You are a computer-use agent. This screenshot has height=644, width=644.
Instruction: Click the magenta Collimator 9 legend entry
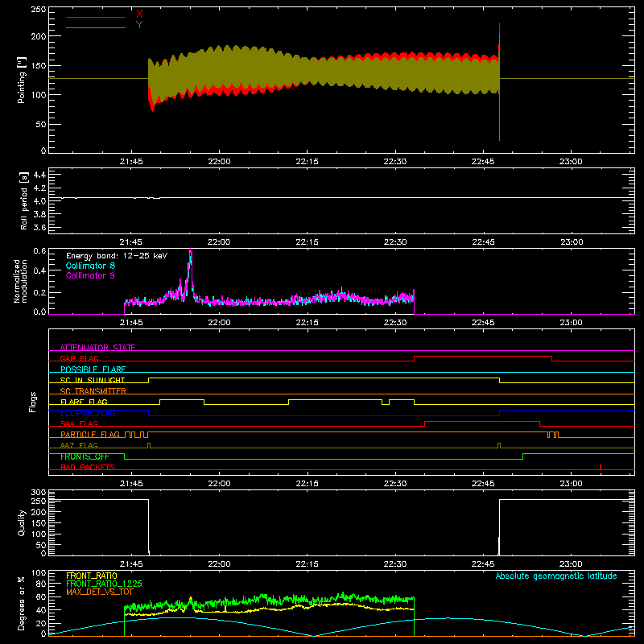pos(90,275)
